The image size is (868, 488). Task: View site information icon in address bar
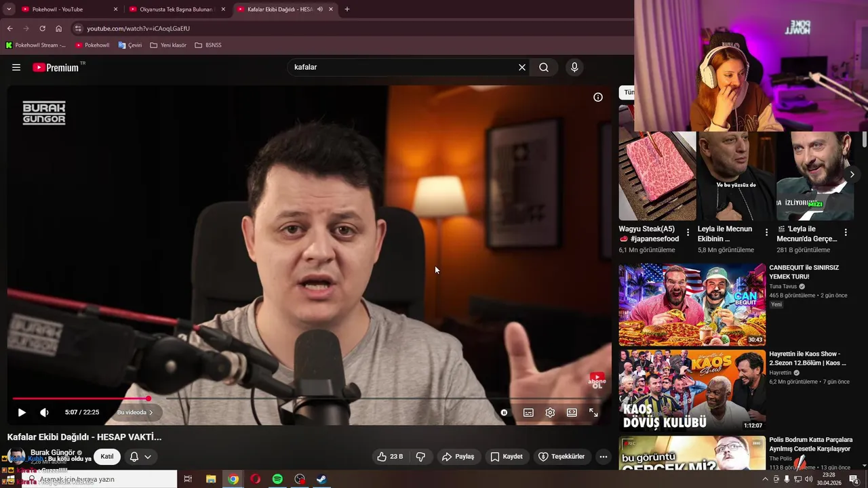78,28
